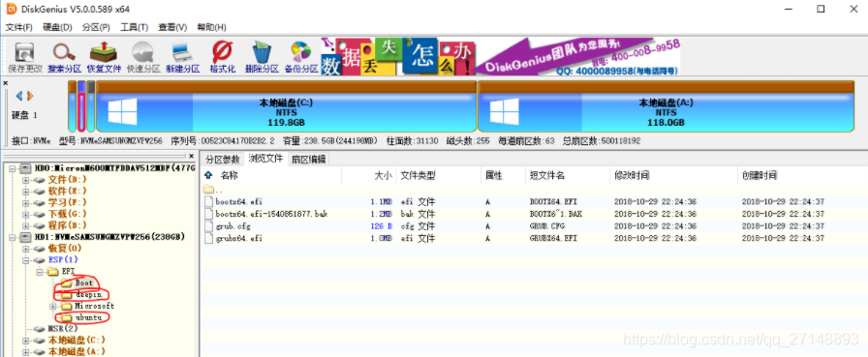Collapse the EFI folder node
Viewport: 868px width, 357px height.
point(40,271)
